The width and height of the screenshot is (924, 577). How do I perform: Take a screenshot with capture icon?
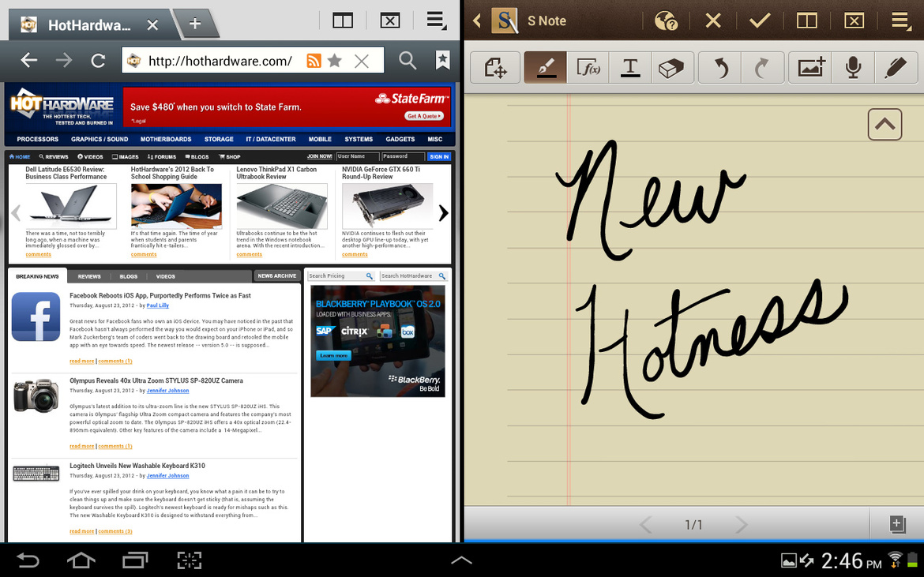pyautogui.click(x=190, y=560)
